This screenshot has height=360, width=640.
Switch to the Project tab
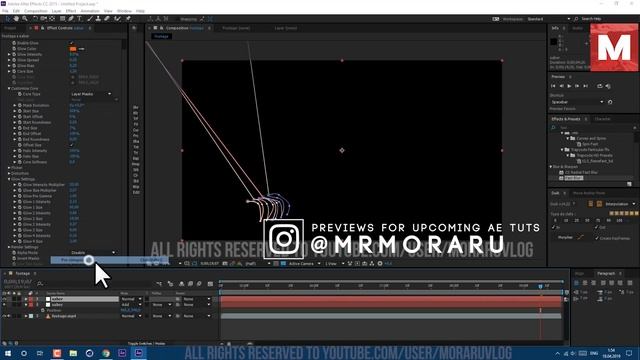click(x=10, y=28)
